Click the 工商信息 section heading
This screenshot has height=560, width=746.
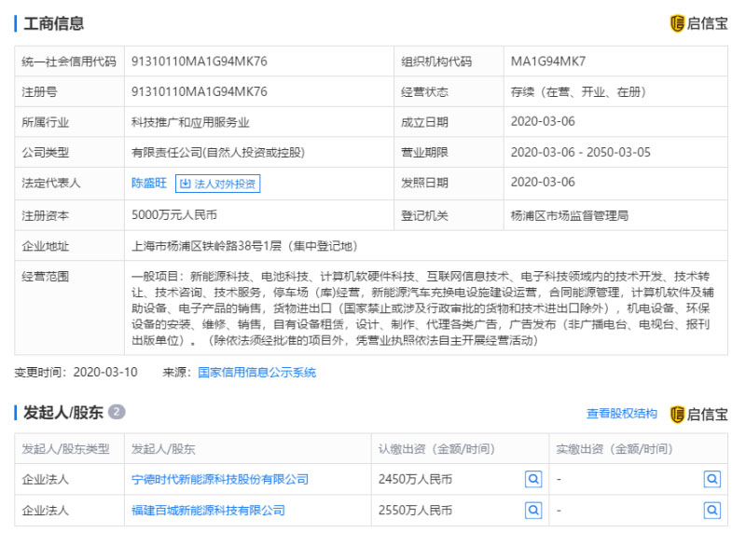pos(52,23)
